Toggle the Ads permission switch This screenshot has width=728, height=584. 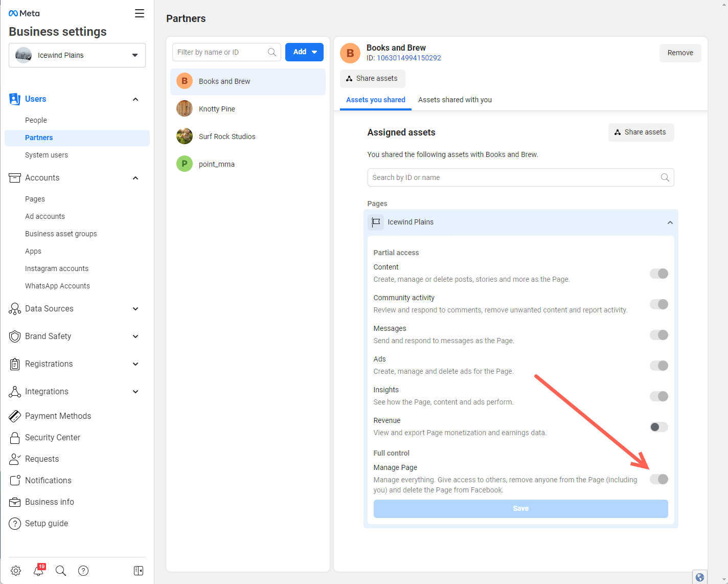659,366
